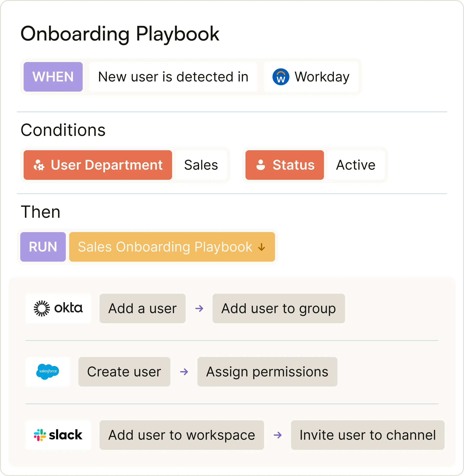Click the arrow after Create user
Viewport: 464px width, 476px height.
[x=184, y=372]
